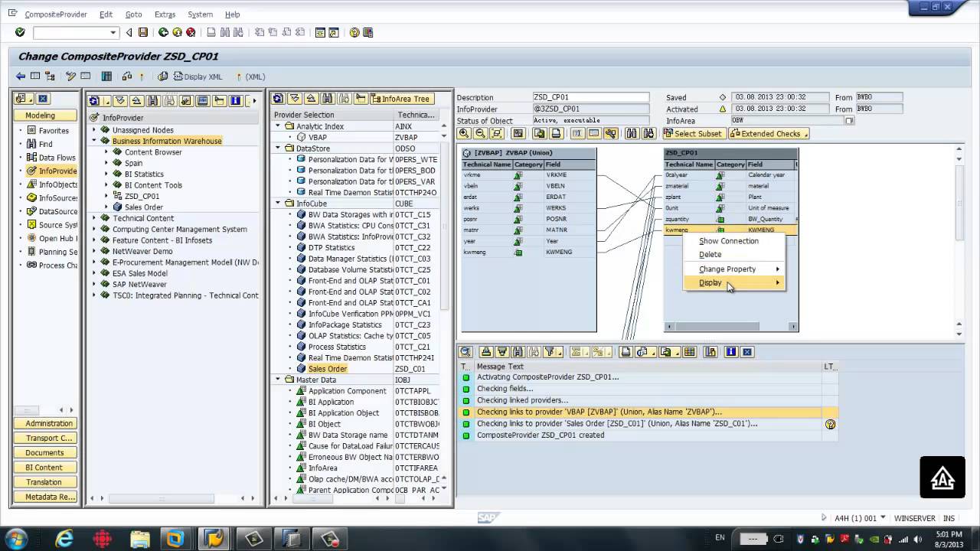980x551 pixels.
Task: Open the CompositeProvider menu
Action: pos(56,15)
